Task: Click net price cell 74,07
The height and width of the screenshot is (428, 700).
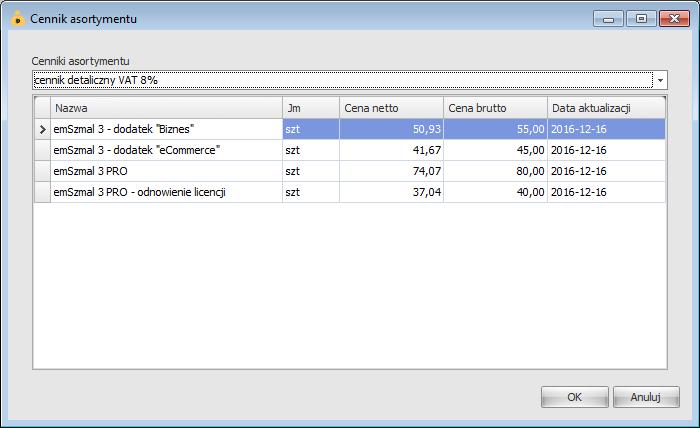Action: (392, 171)
